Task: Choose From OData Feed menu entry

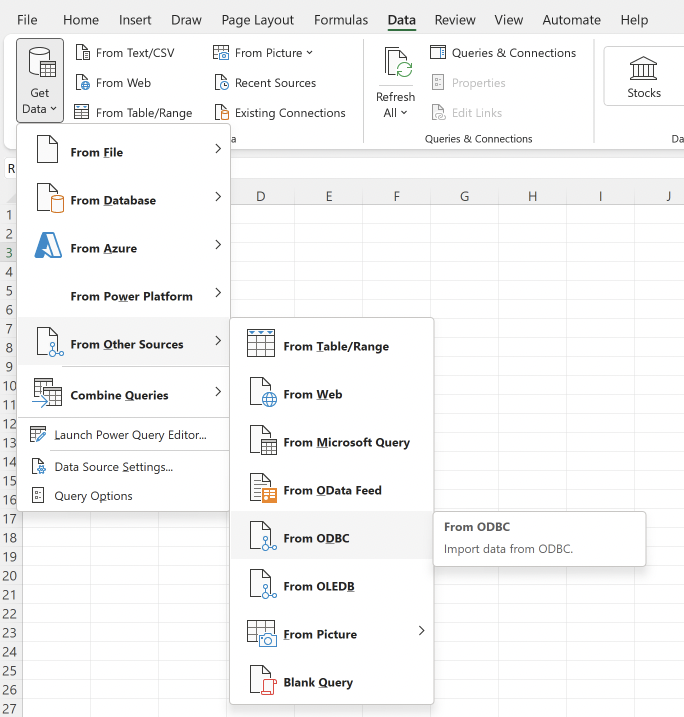Action: pos(332,489)
